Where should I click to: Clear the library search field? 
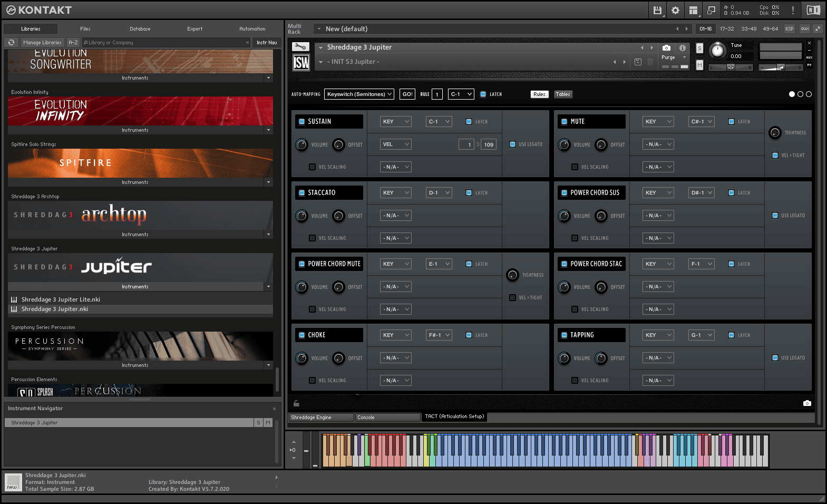coord(247,43)
